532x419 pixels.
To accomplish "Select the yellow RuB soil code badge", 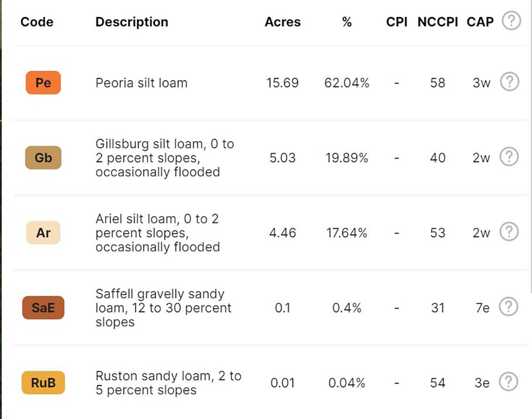I will pyautogui.click(x=43, y=383).
